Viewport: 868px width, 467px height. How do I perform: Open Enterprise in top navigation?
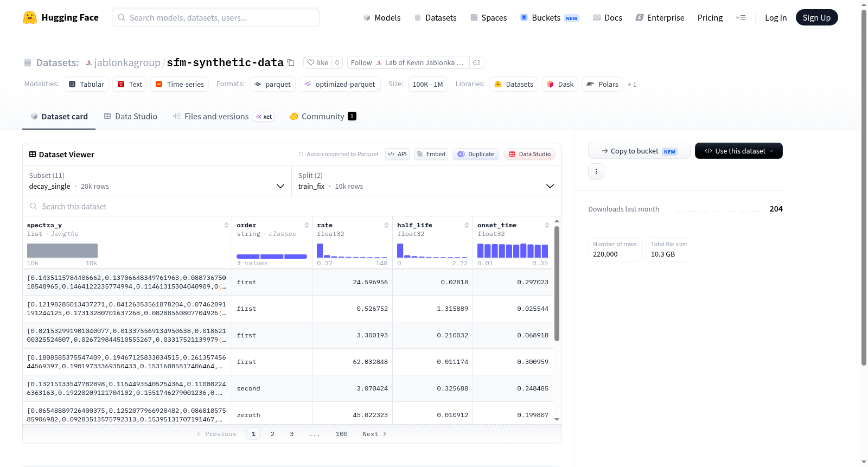point(660,17)
